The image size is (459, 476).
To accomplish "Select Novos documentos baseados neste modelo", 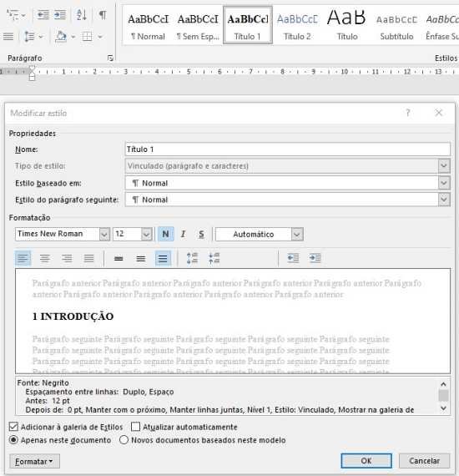I will coord(124,440).
